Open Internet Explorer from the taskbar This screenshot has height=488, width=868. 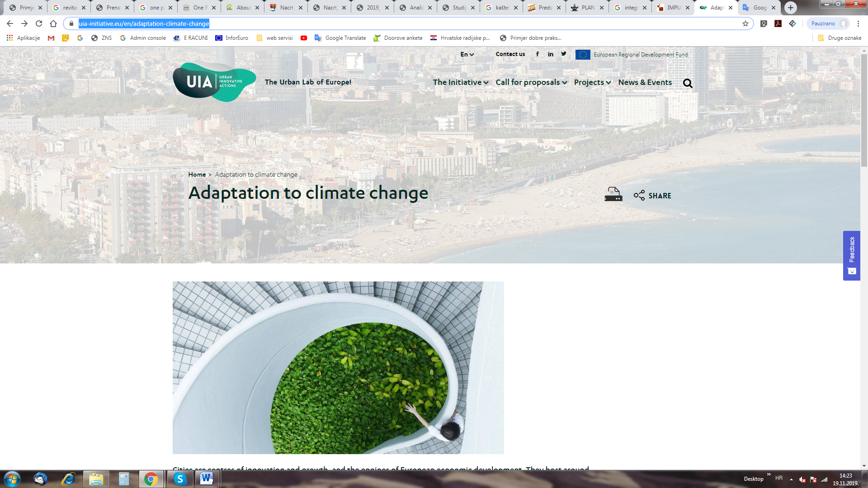[68, 479]
